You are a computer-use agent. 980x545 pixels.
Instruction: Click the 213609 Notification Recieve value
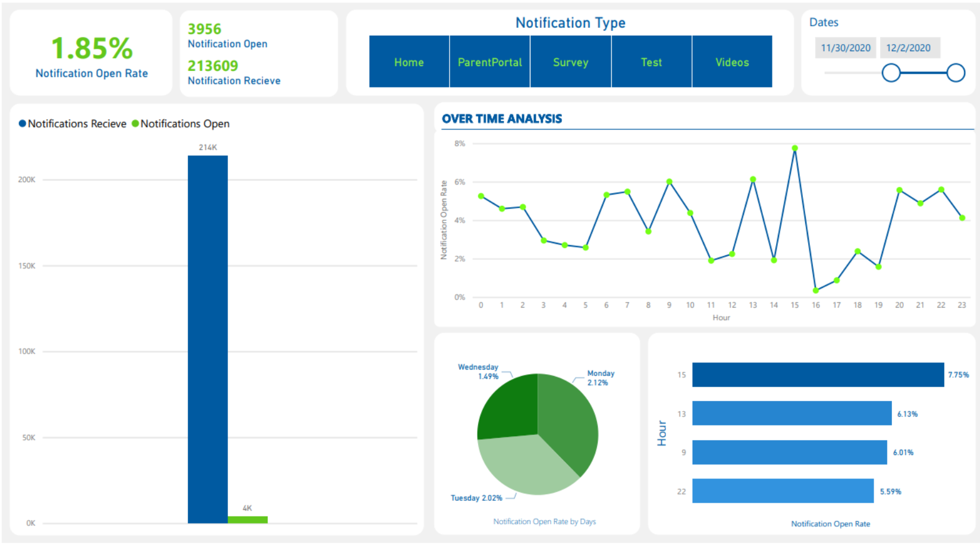(x=213, y=65)
